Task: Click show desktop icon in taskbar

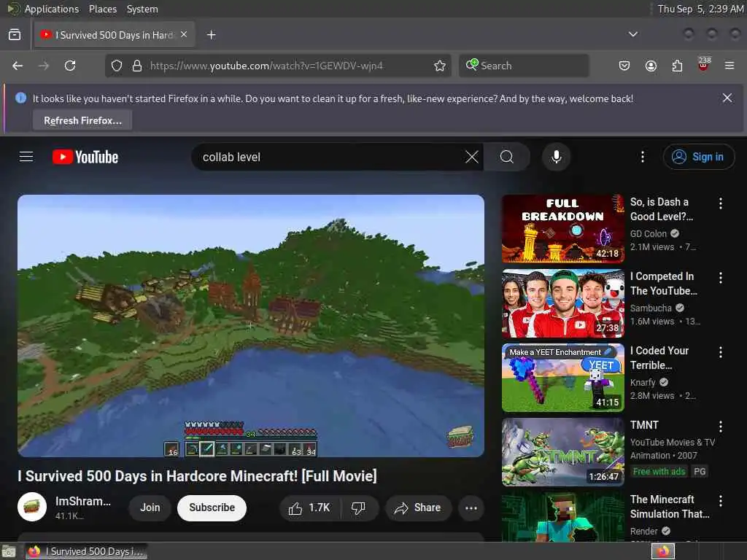Action: tap(9, 552)
